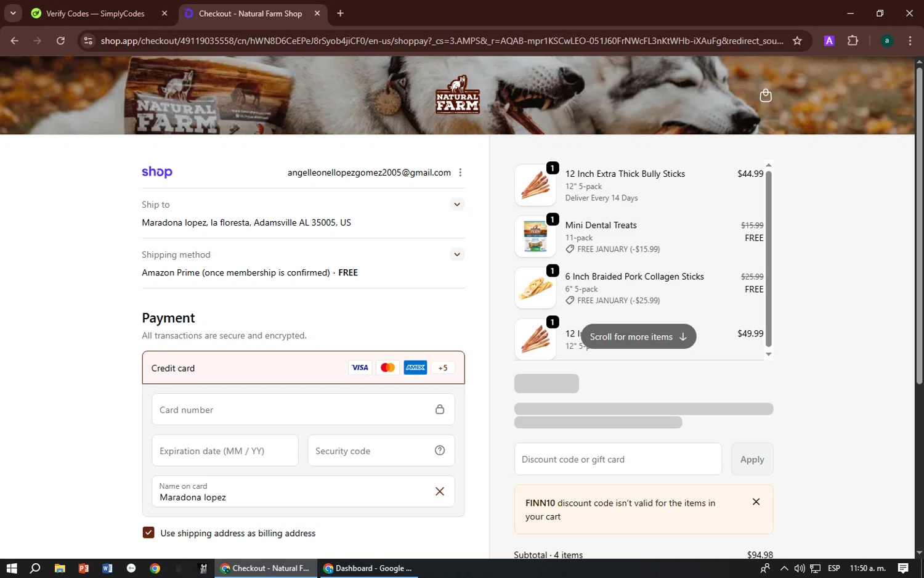Launch PowerPoint from the taskbar
Screen dimensions: 924x578
[84, 568]
